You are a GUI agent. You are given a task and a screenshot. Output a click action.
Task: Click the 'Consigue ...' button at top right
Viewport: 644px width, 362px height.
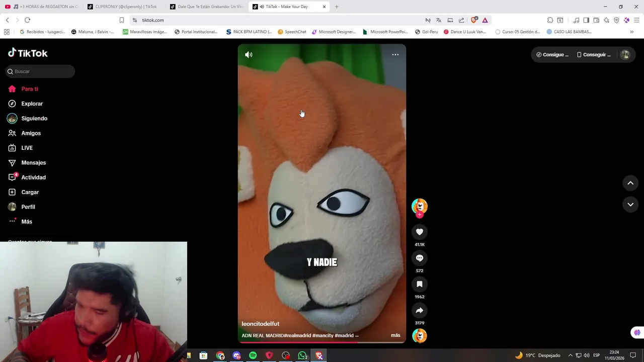pyautogui.click(x=552, y=55)
